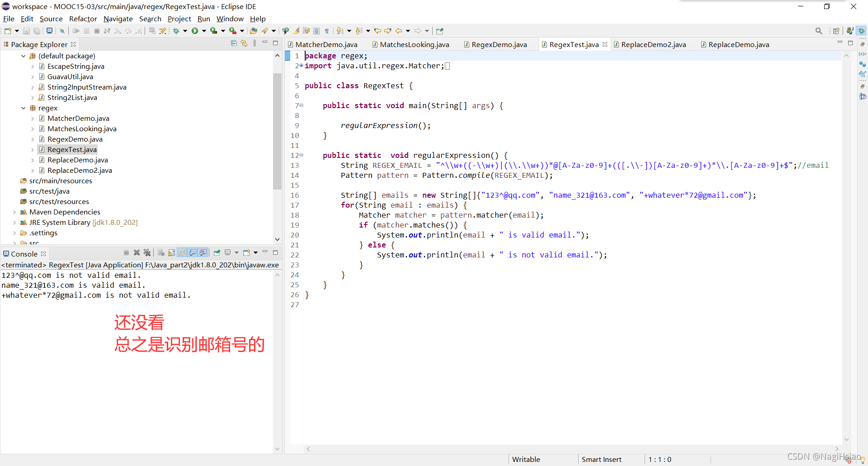Image resolution: width=868 pixels, height=466 pixels.
Task: Open the New file dropdown arrow
Action: click(17, 31)
